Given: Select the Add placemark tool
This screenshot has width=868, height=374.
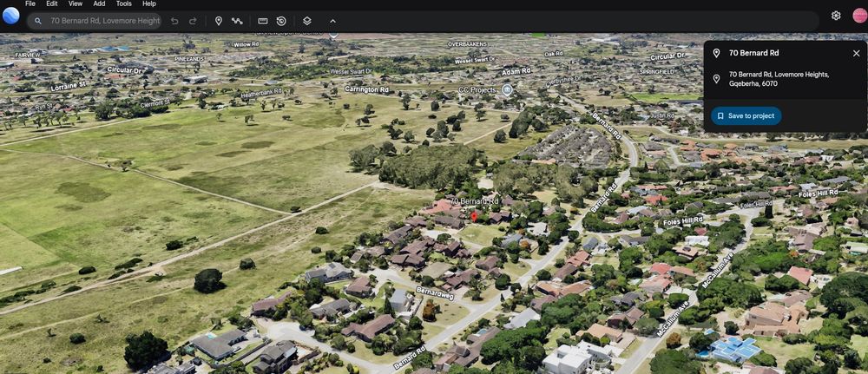Looking at the screenshot, I should [219, 21].
